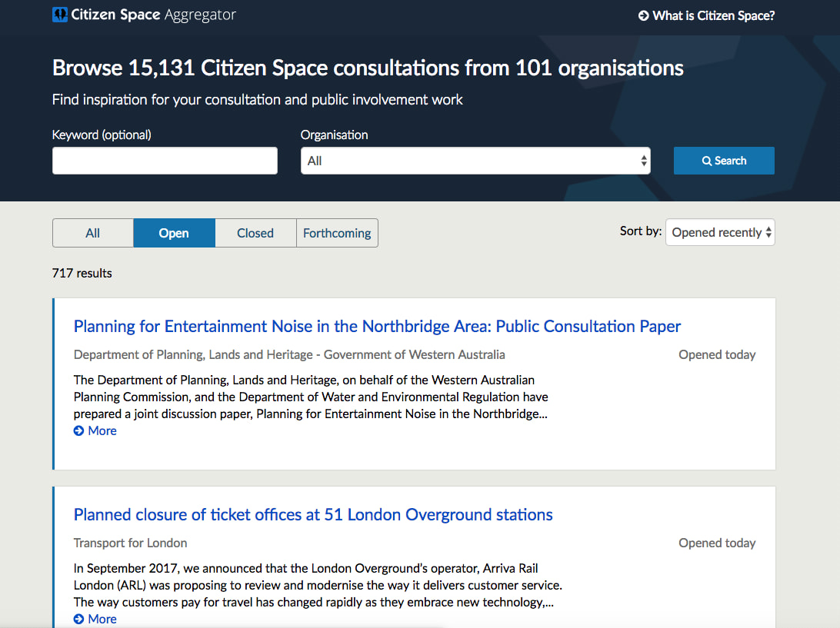
Task: Switch to the Closed filter tab
Action: pos(255,233)
